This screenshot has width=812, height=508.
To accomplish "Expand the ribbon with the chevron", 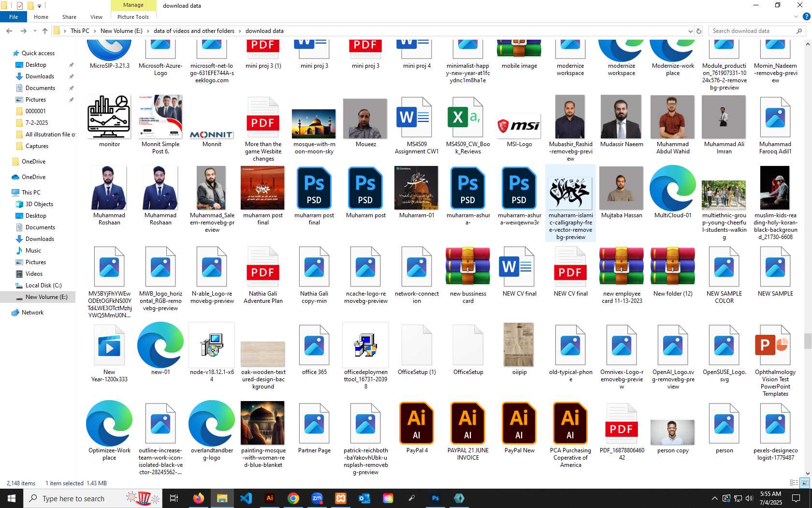I will (796, 17).
